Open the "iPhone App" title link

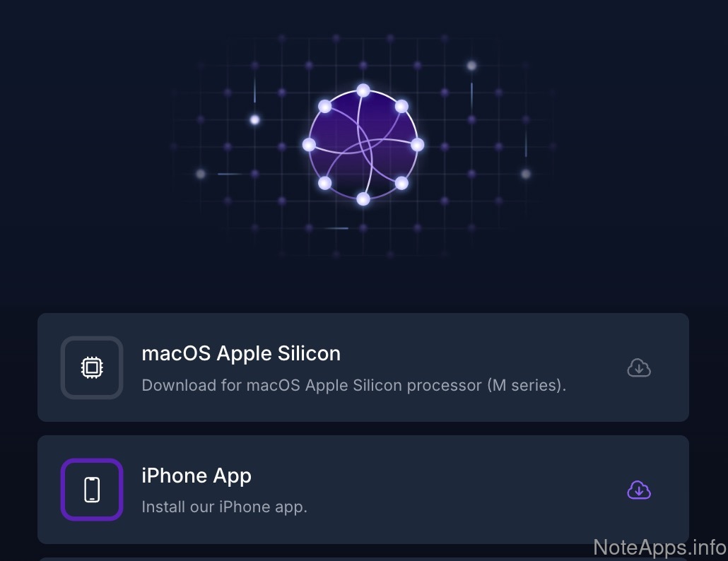pyautogui.click(x=196, y=476)
